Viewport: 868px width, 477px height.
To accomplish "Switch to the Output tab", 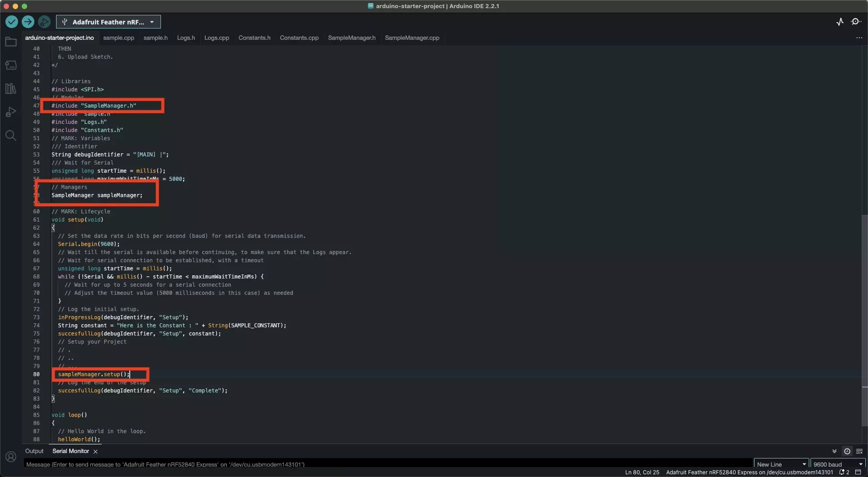I will click(x=34, y=451).
